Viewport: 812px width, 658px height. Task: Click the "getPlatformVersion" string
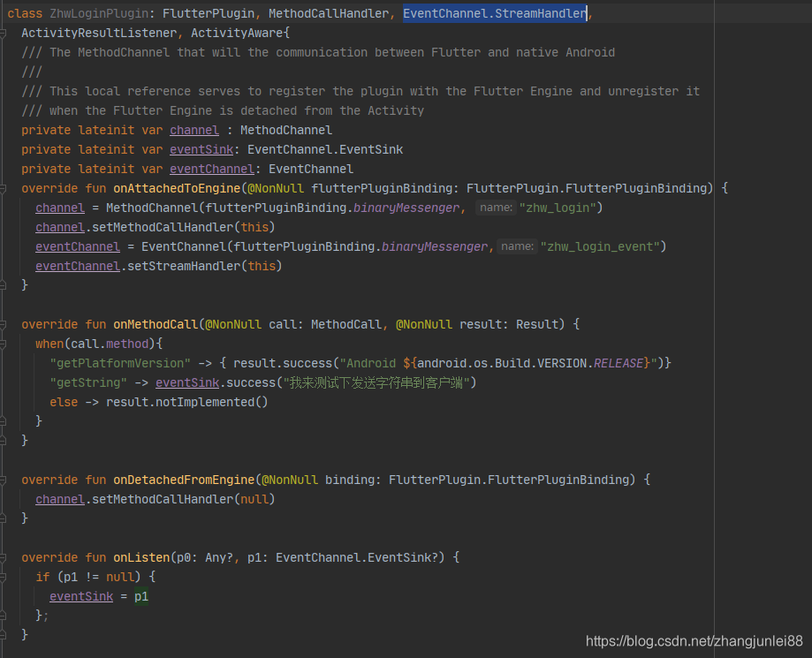point(120,363)
